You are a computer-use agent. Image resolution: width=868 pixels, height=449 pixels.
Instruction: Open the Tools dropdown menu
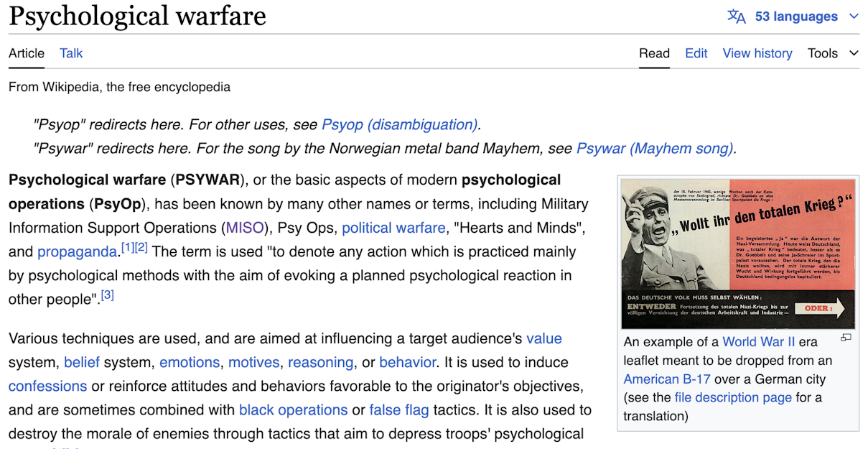coord(833,53)
